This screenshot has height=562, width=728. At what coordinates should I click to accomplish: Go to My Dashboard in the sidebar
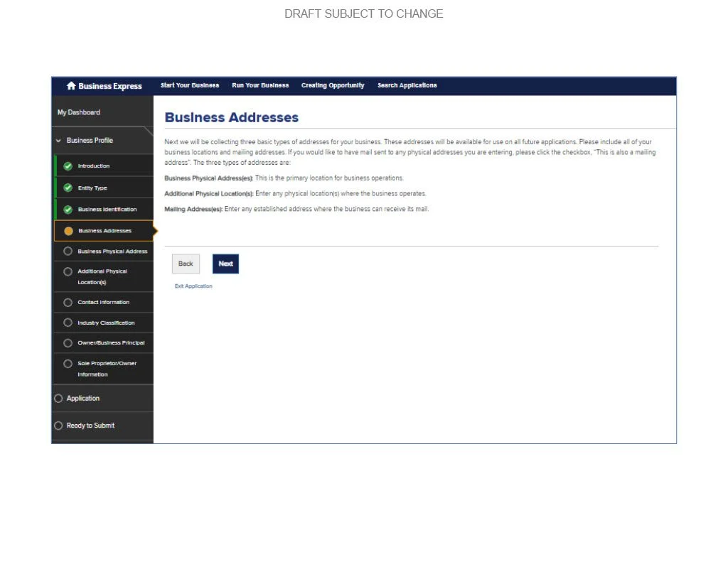tap(78, 112)
